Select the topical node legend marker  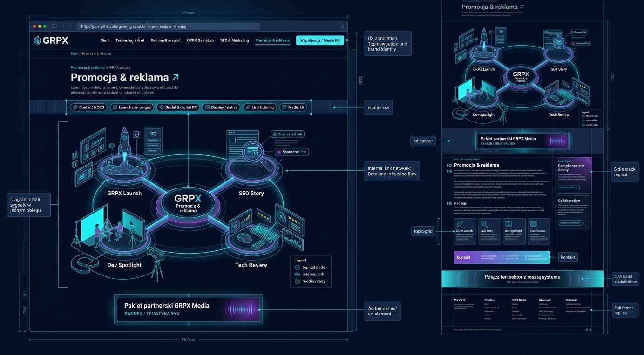coord(297,268)
